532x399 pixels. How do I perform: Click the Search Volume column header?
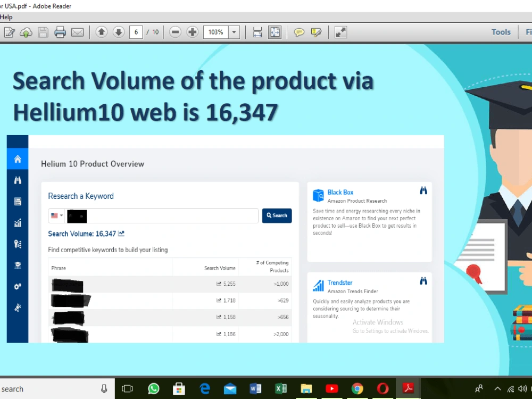point(220,268)
